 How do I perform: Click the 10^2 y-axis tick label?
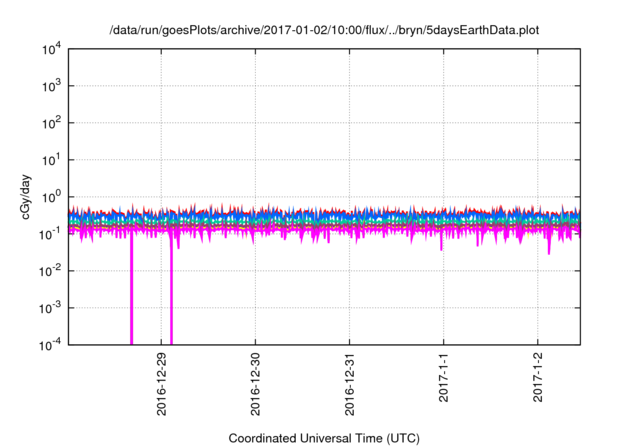[51, 123]
